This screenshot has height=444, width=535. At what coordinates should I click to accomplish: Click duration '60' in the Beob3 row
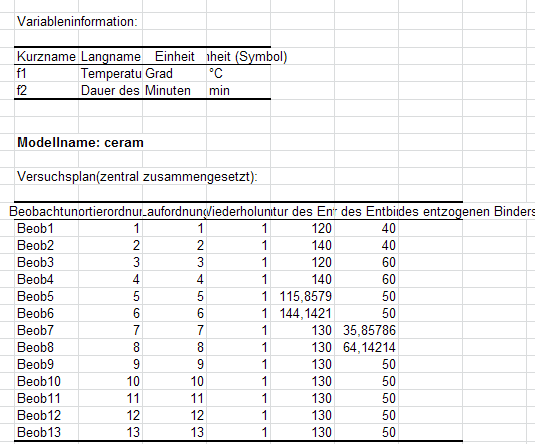(x=366, y=262)
